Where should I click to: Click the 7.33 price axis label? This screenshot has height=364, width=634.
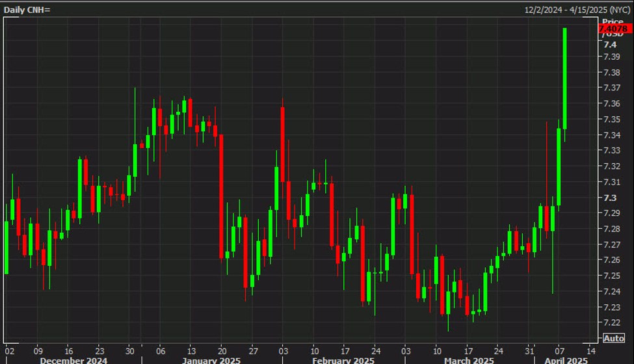pyautogui.click(x=611, y=150)
